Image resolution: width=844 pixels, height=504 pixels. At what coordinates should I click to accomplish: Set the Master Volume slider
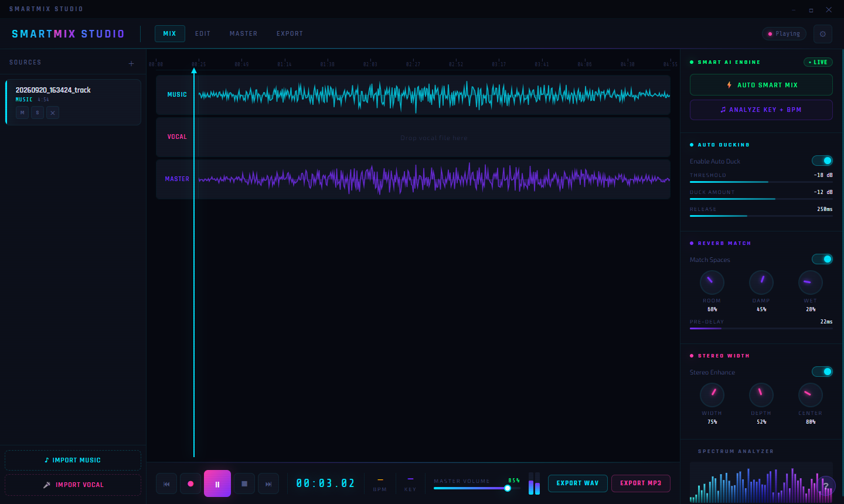[x=477, y=488]
